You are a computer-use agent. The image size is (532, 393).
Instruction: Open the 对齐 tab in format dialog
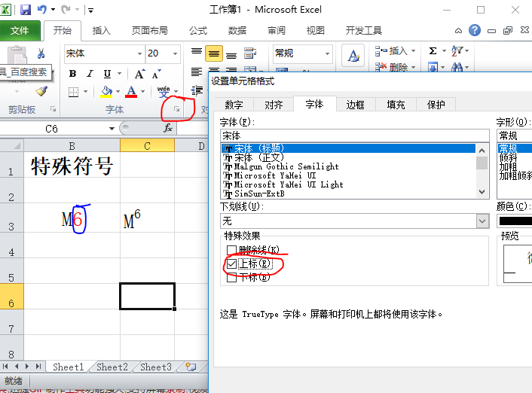[274, 105]
